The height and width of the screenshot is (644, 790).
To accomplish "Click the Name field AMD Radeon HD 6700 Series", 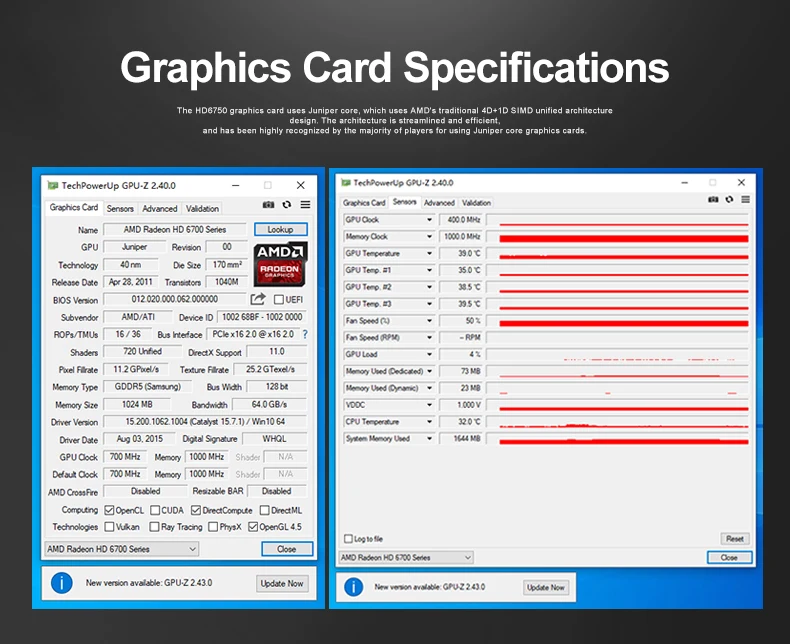I will [175, 230].
